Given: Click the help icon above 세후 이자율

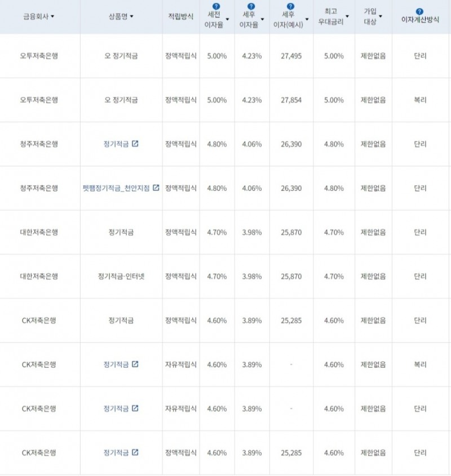Looking at the screenshot, I should pyautogui.click(x=251, y=6).
